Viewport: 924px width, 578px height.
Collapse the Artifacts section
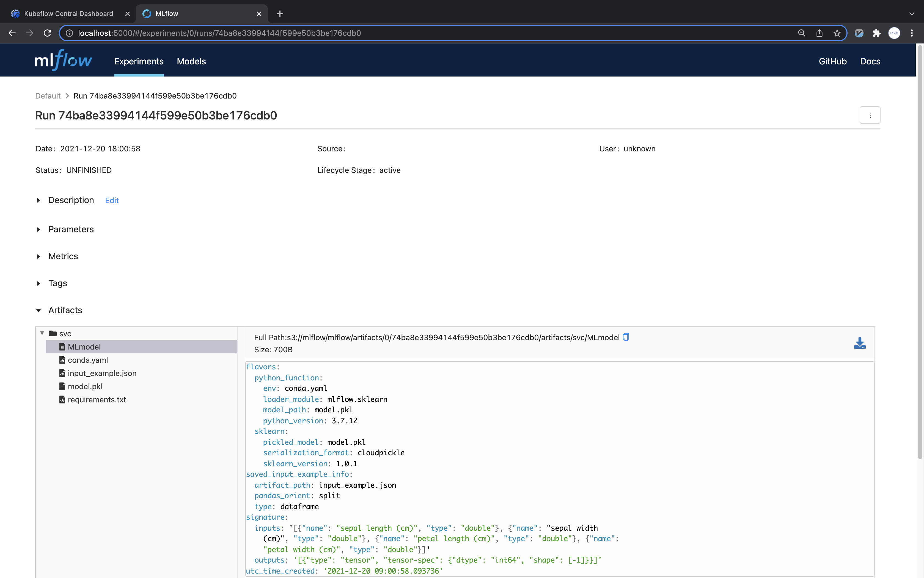point(38,310)
